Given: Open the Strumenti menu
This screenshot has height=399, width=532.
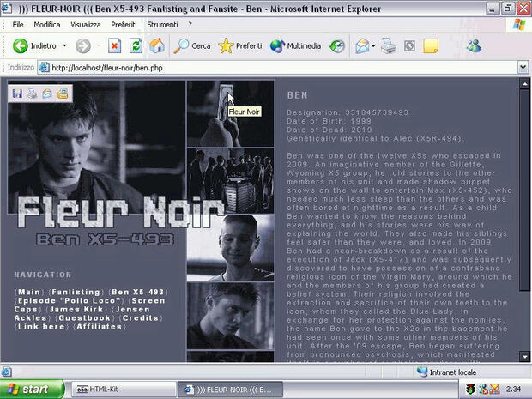Looking at the screenshot, I should point(163,25).
